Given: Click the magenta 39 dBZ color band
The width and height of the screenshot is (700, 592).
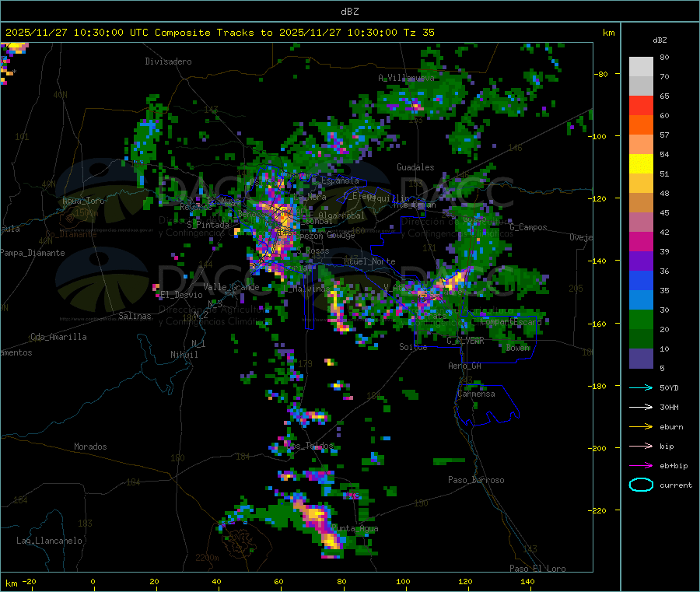Looking at the screenshot, I should click(x=641, y=241).
